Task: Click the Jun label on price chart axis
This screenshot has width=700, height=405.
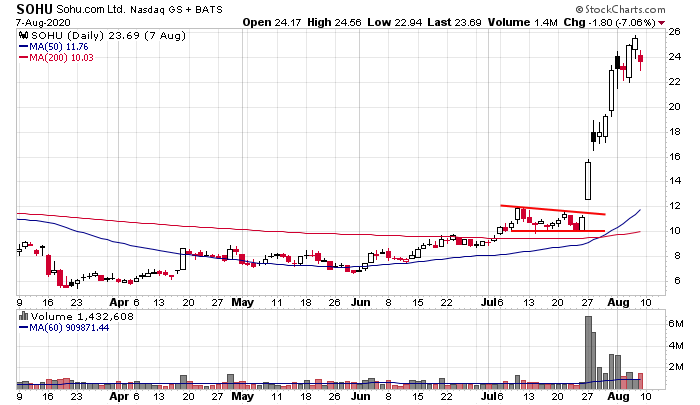Action: pyautogui.click(x=360, y=302)
